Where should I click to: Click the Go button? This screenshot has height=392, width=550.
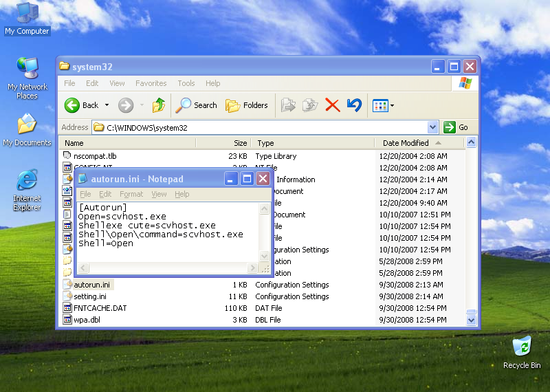pyautogui.click(x=456, y=127)
